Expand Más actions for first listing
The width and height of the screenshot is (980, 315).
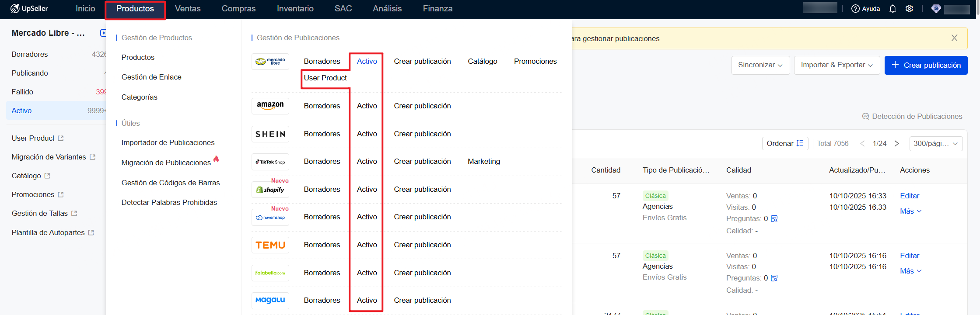click(x=910, y=211)
